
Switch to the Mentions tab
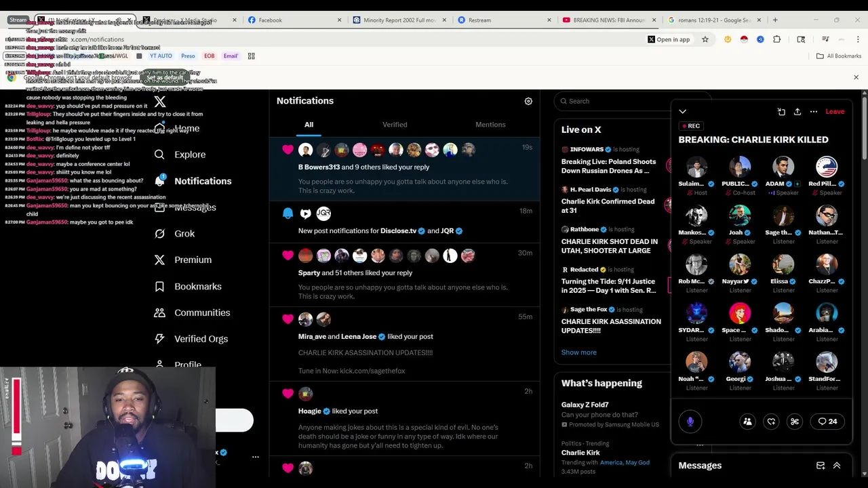pyautogui.click(x=490, y=125)
